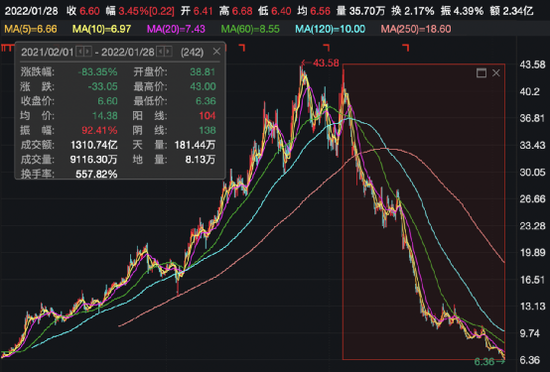Click the 换手率 557.82% value
This screenshot has height=372, width=550.
pyautogui.click(x=96, y=174)
